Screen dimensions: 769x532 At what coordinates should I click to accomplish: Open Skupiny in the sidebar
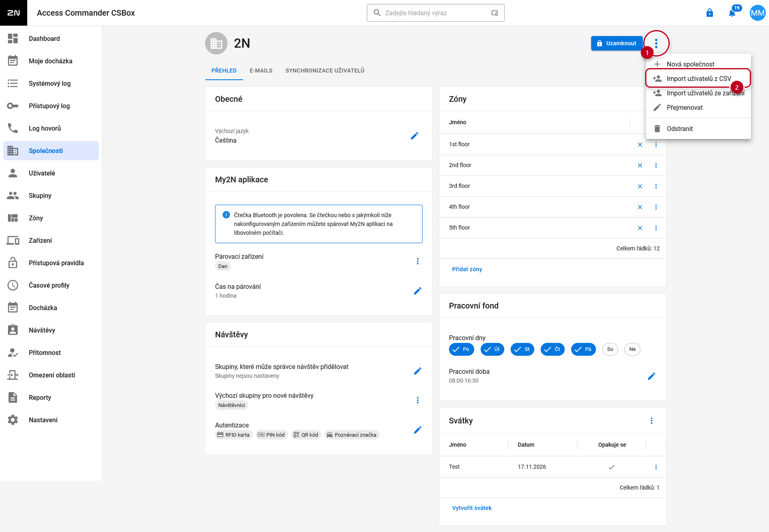(x=51, y=195)
